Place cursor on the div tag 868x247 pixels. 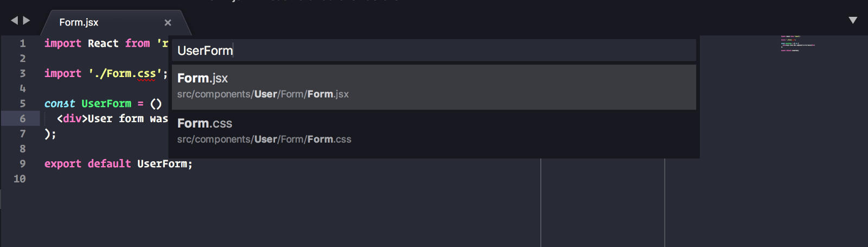pyautogui.click(x=72, y=119)
